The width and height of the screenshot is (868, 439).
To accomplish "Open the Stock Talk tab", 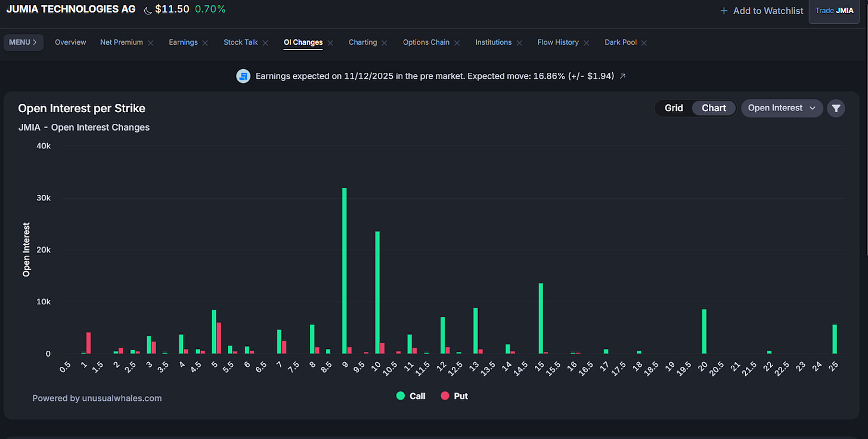I will coord(241,42).
